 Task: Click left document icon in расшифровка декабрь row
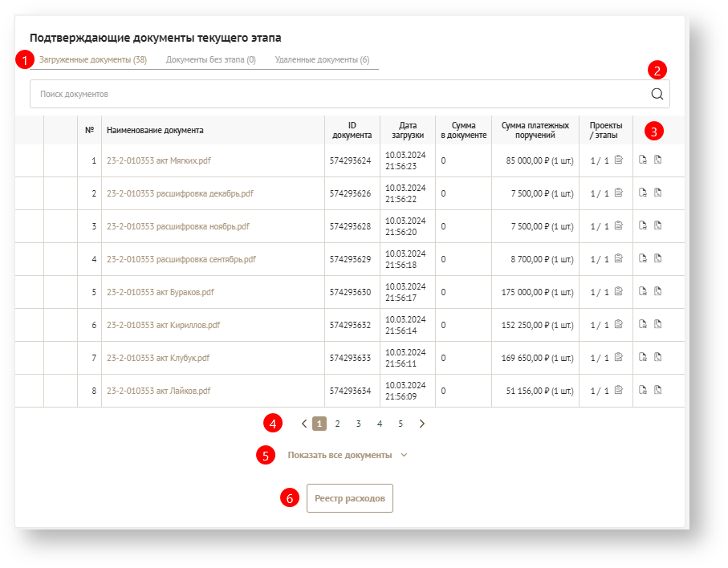[x=643, y=193]
